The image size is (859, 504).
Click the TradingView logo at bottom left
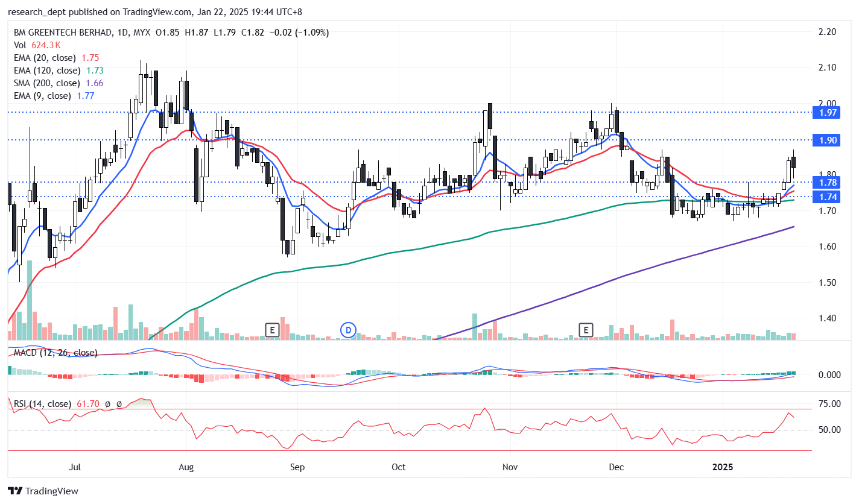43,491
